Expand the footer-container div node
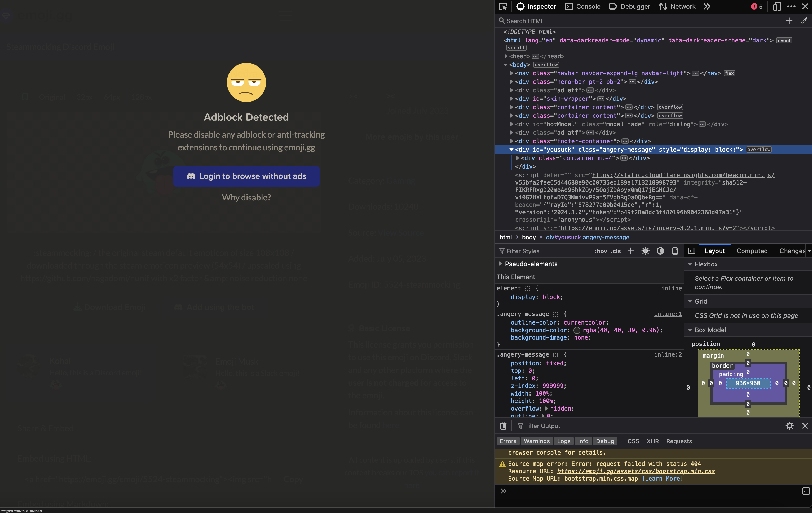Image resolution: width=812 pixels, height=513 pixels. click(x=511, y=141)
